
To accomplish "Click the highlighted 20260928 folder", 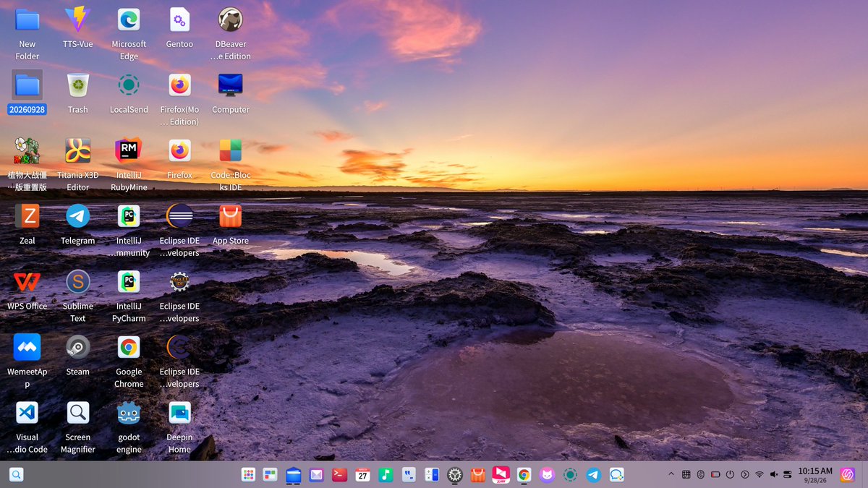I will 27,85.
